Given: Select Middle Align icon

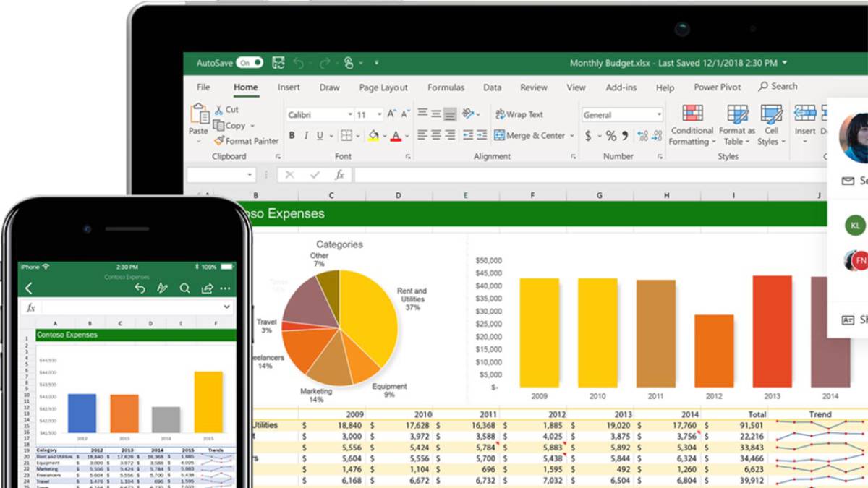Looking at the screenshot, I should [436, 114].
